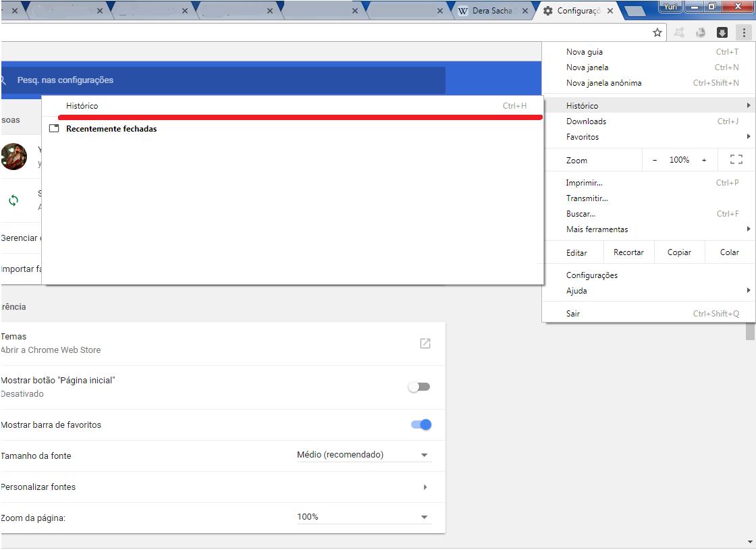
Task: Enable the "Página inicial" button toggle
Action: coord(419,387)
